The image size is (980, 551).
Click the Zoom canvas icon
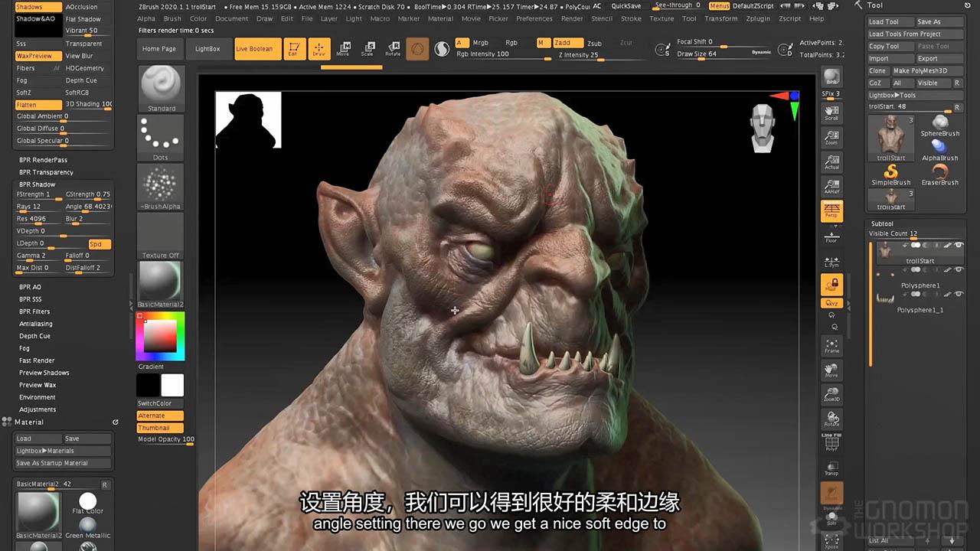(831, 138)
